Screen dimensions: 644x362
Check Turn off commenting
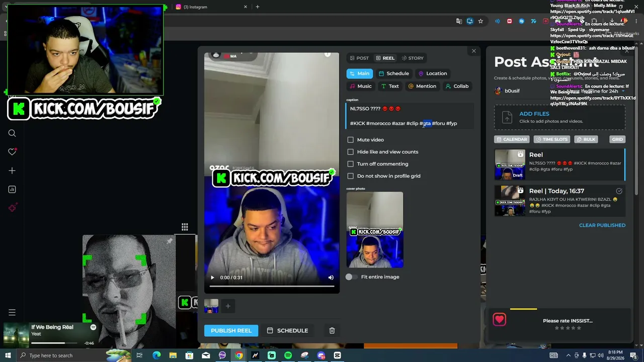[351, 164]
